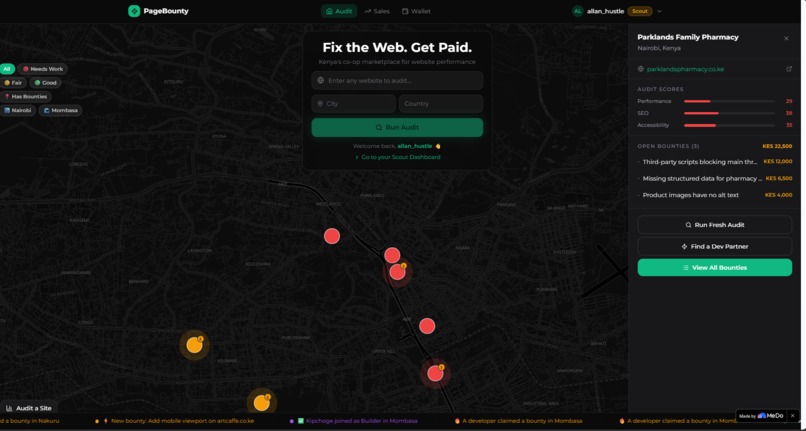The width and height of the screenshot is (806, 431).
Task: Click the Made by MeDo badge
Action: (761, 416)
